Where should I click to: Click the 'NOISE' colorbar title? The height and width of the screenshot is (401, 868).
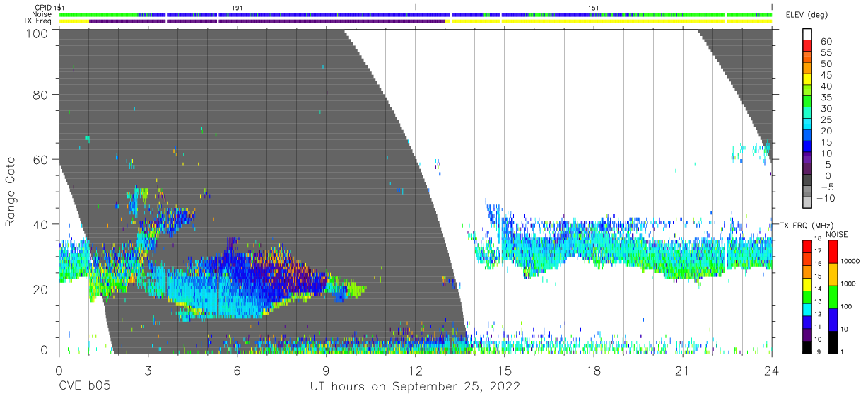coord(838,234)
